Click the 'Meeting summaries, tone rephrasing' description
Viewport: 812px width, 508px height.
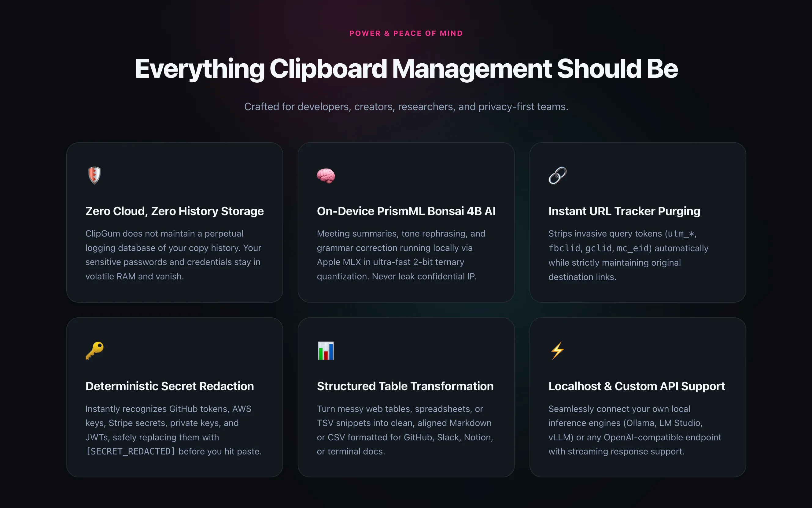click(x=401, y=255)
